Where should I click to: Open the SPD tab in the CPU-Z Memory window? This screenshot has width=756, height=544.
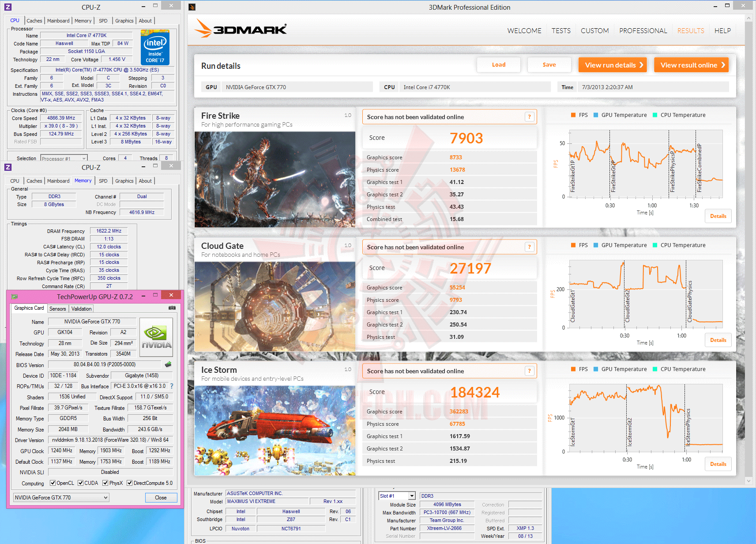coord(103,181)
